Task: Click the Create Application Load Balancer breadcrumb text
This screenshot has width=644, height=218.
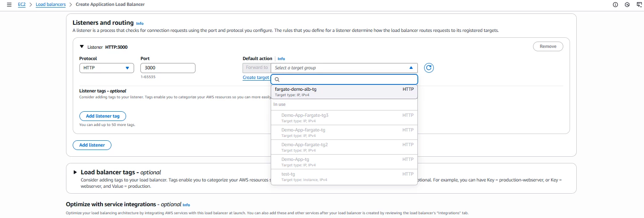Action: point(110,4)
